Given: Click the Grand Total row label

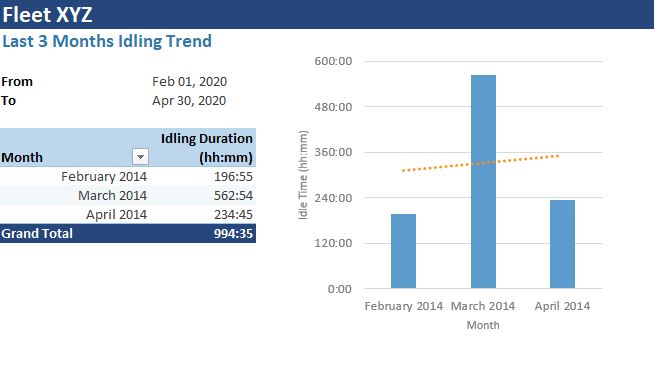Looking at the screenshot, I should [x=37, y=233].
